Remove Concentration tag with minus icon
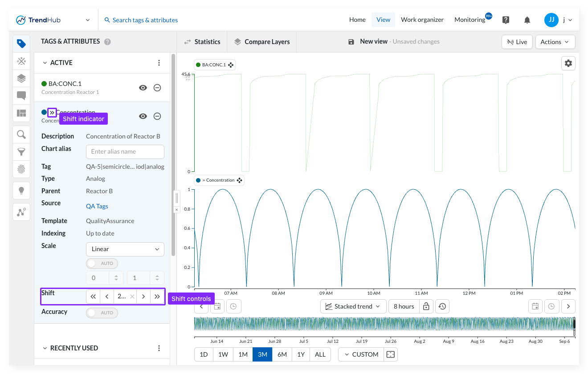 point(157,116)
